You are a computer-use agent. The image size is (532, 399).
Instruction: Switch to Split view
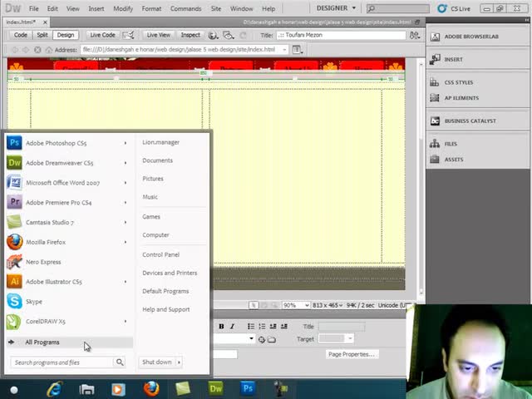(x=42, y=35)
